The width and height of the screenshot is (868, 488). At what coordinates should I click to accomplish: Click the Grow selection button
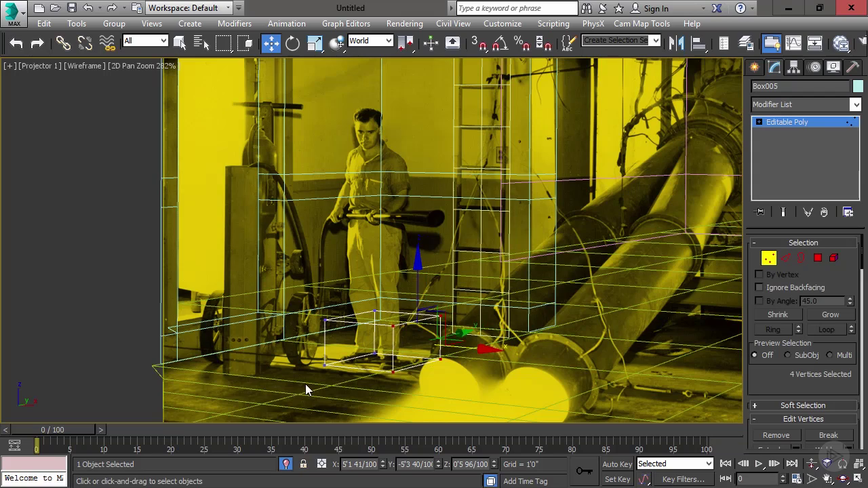click(x=830, y=314)
